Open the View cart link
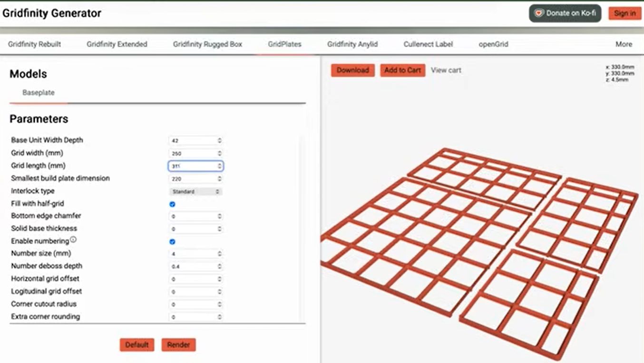The height and width of the screenshot is (363, 644). [x=446, y=70]
